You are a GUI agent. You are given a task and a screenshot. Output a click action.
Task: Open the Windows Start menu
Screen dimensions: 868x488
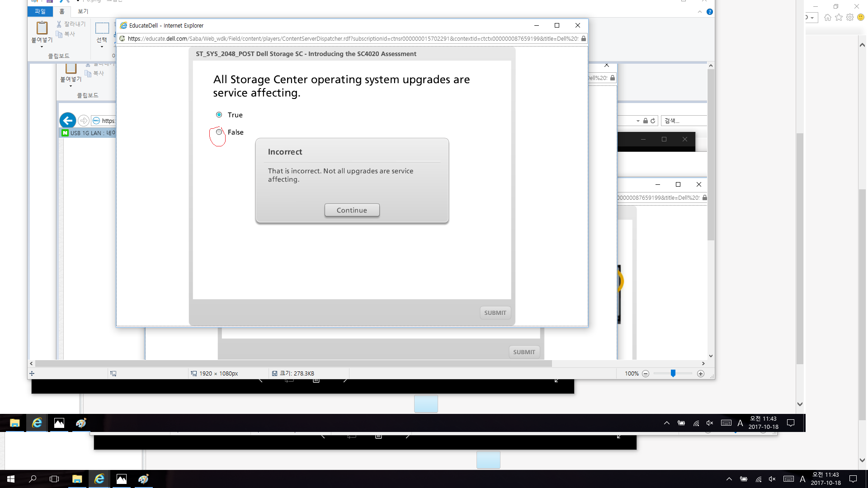pos(11,479)
